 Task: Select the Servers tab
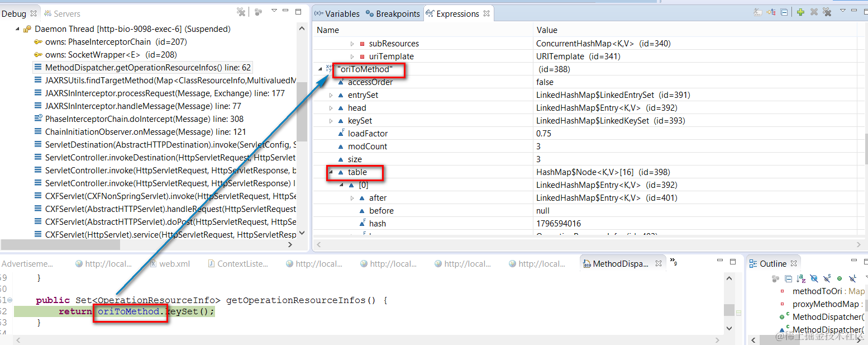(63, 13)
